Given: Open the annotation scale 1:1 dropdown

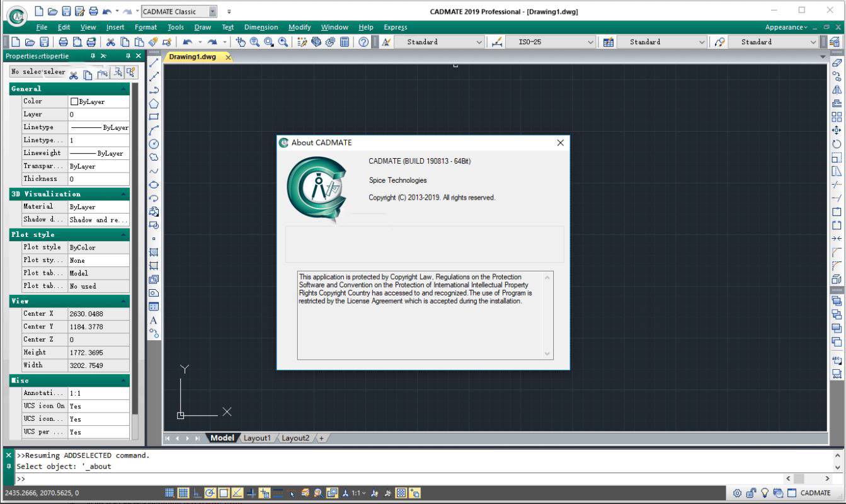Looking at the screenshot, I should point(358,493).
